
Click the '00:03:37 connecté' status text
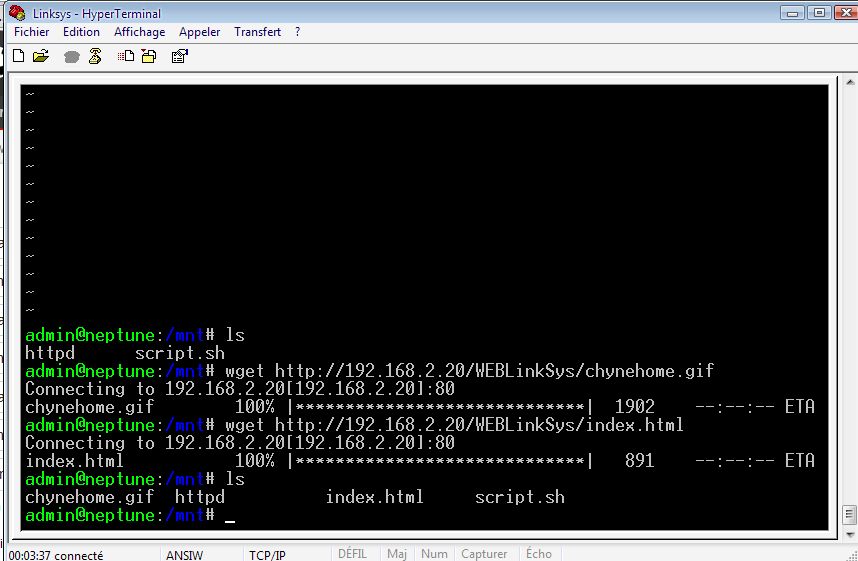[56, 555]
